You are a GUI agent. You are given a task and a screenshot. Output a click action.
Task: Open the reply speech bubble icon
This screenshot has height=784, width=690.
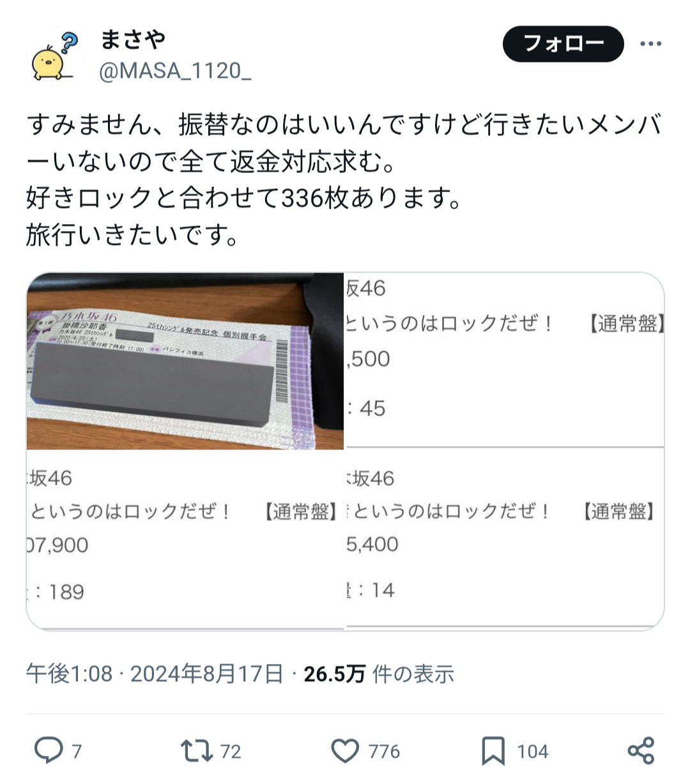(49, 751)
